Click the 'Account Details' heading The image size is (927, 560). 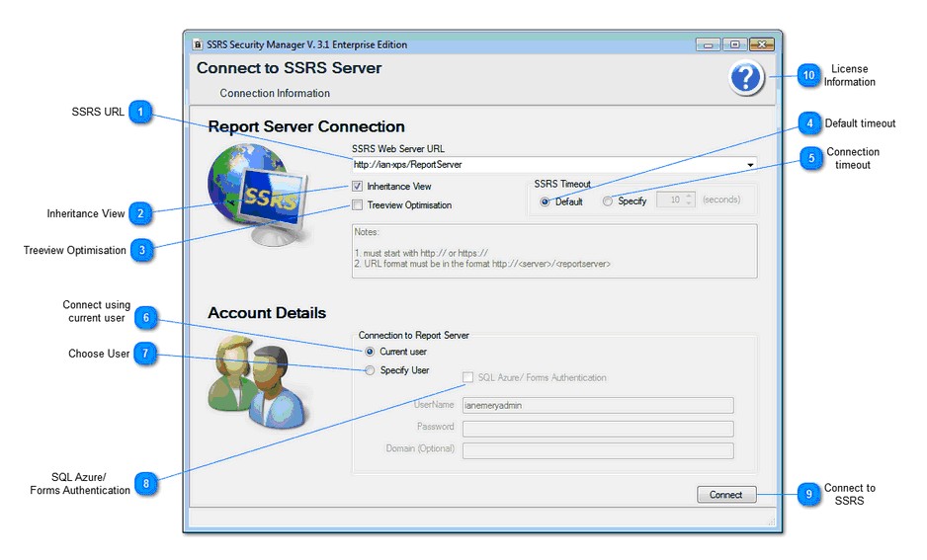pyautogui.click(x=267, y=312)
